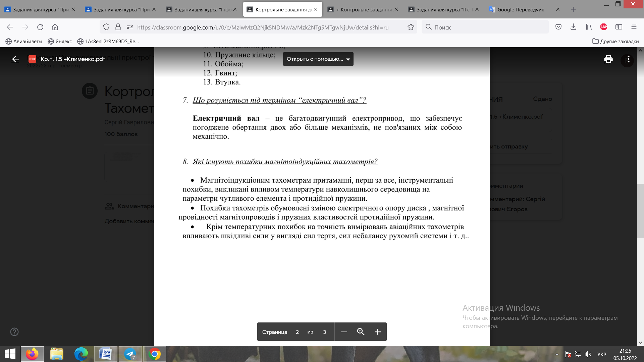Open the Другие закладки folder
The image size is (644, 362).
click(x=615, y=41)
